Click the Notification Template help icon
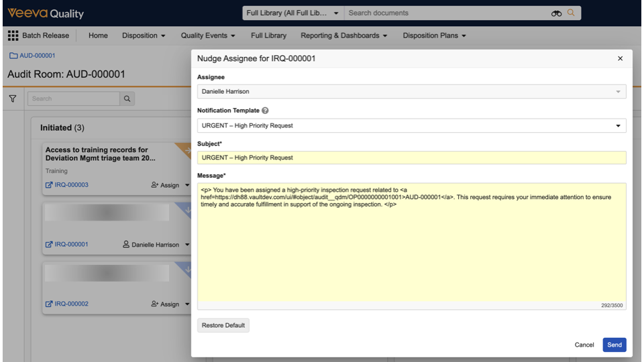Screen dimensions: 644x362 [x=265, y=111]
